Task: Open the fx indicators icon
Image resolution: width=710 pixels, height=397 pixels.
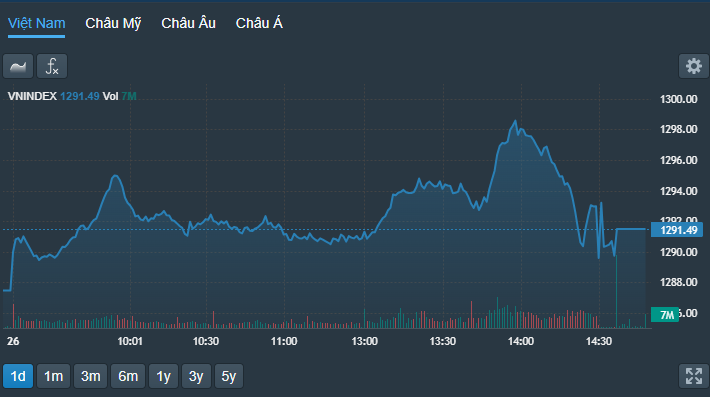Action: [x=52, y=66]
